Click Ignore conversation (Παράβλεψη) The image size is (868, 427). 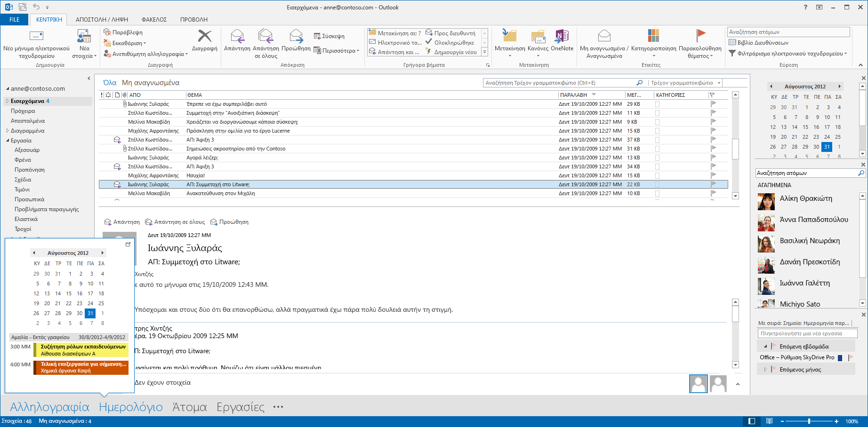(x=123, y=32)
